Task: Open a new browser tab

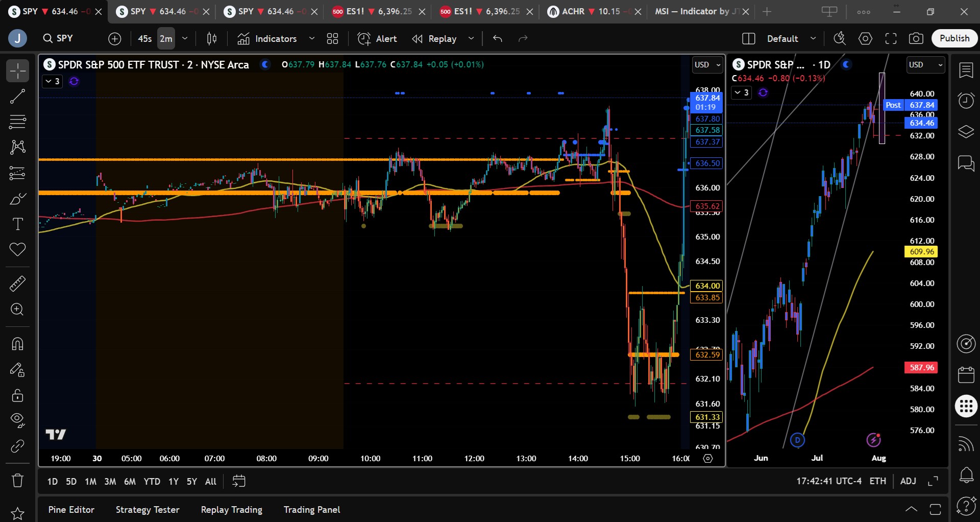Action: click(x=767, y=11)
